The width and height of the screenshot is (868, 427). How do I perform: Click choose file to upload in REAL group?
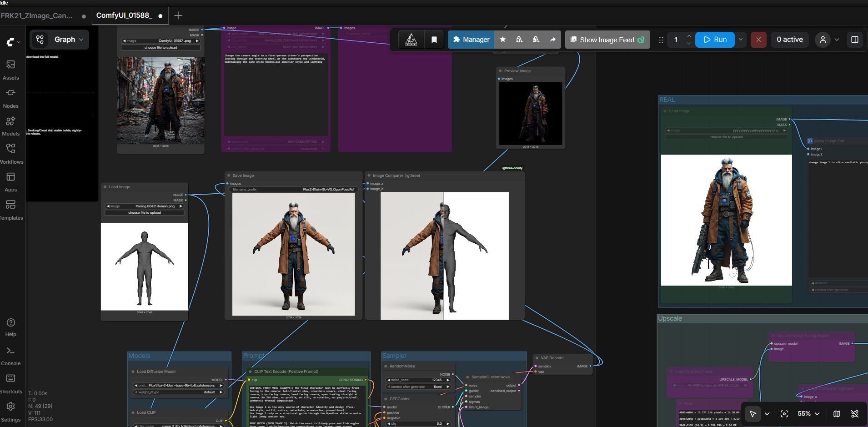(726, 137)
